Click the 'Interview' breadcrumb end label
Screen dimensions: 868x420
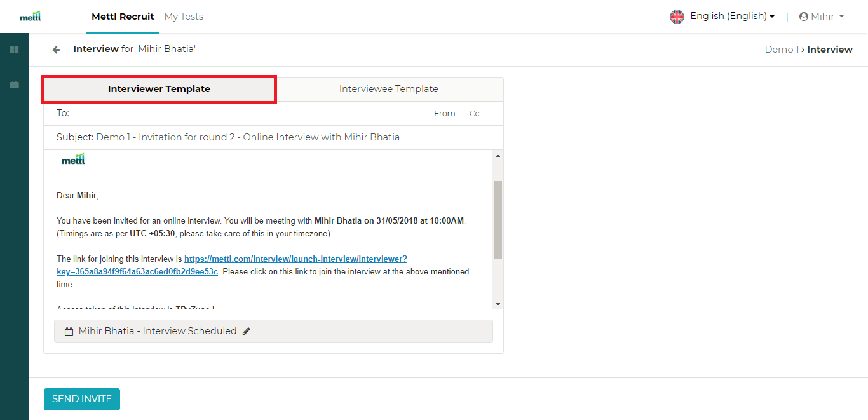(x=830, y=50)
